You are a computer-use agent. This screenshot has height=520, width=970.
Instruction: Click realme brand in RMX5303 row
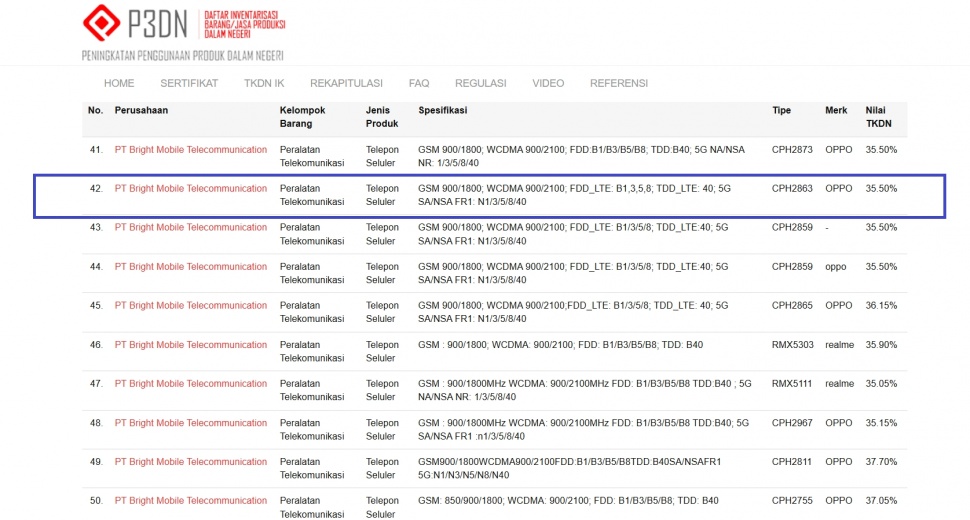pos(839,345)
